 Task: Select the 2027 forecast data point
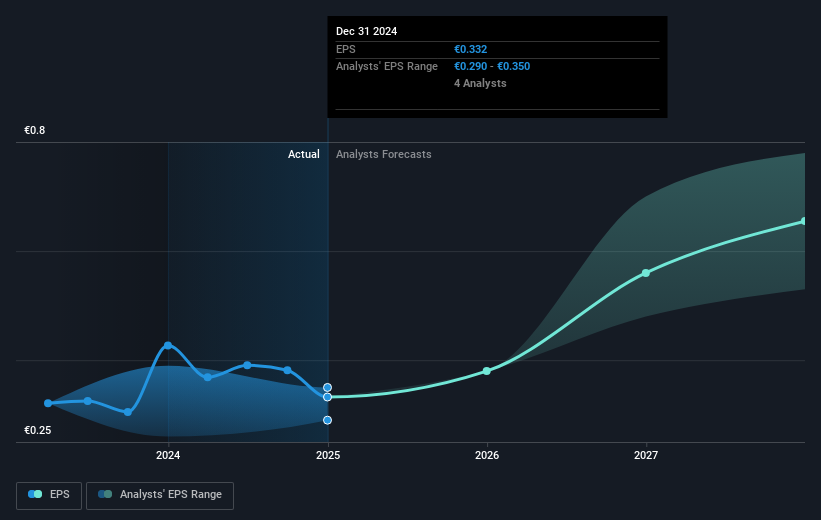coord(646,273)
